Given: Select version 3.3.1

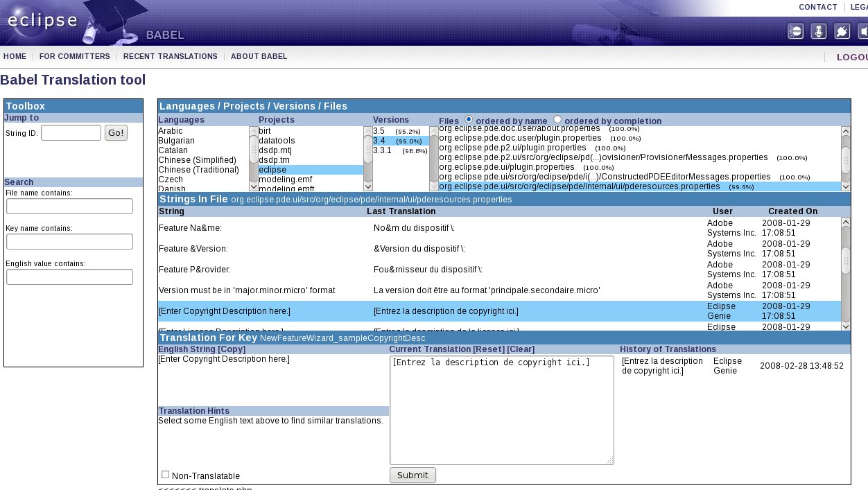Looking at the screenshot, I should 401,150.
